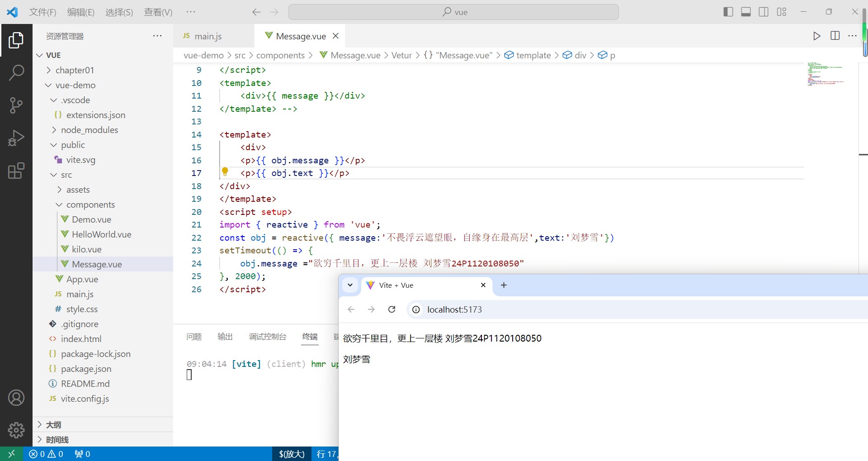Open the Explorer view in activity bar

pos(16,40)
